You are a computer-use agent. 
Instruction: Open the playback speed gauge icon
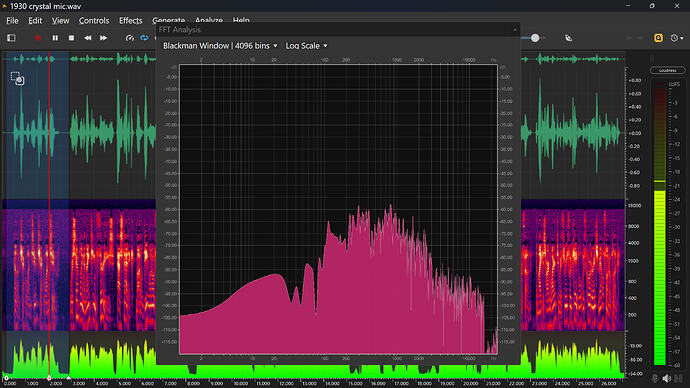point(129,38)
